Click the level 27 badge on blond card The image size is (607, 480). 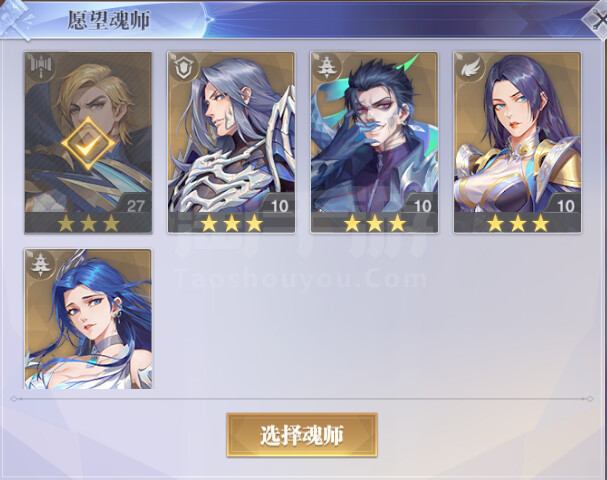135,206
